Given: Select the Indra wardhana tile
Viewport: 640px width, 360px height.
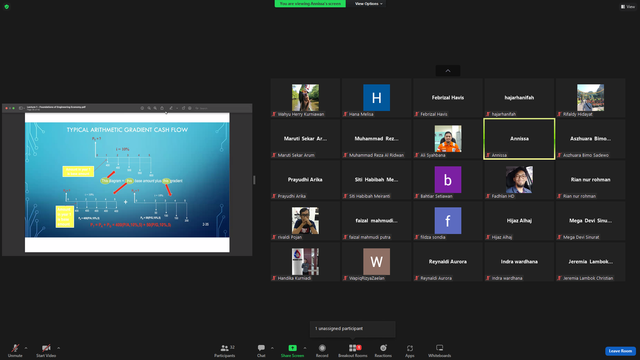Looking at the screenshot, I should click(519, 262).
